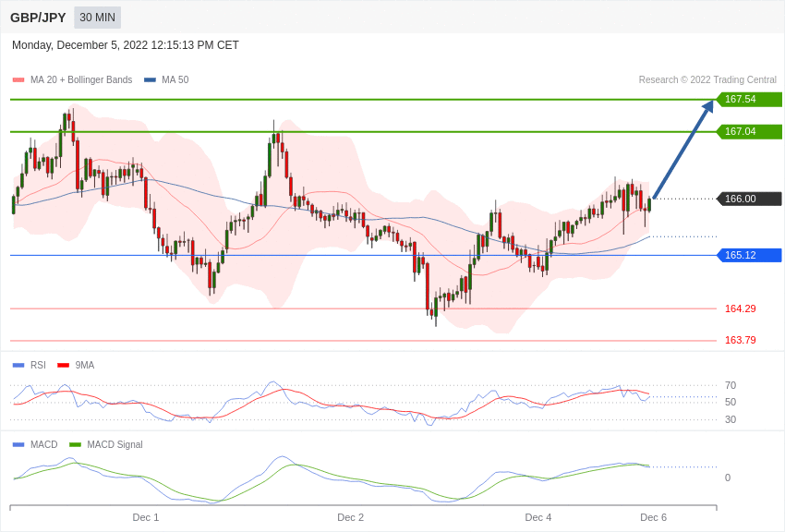Click the 'MACD Signal' legend label

[x=115, y=444]
